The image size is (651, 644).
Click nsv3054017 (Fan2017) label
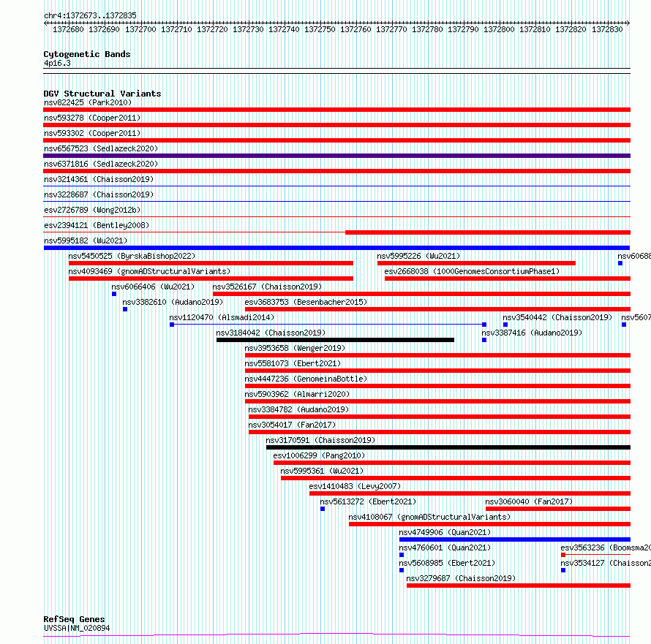tap(292, 425)
